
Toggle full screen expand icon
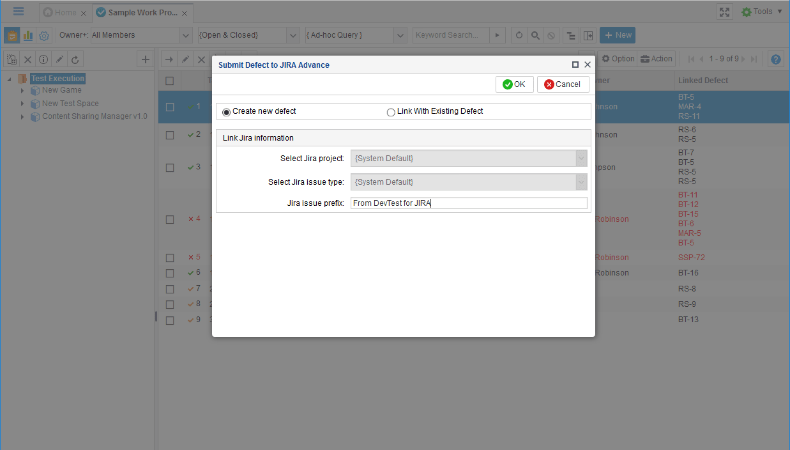725,12
